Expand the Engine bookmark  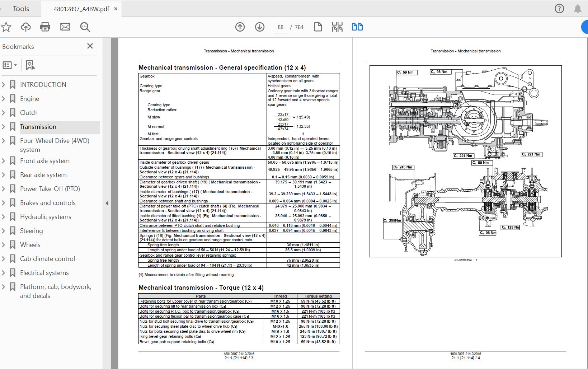(x=3, y=99)
